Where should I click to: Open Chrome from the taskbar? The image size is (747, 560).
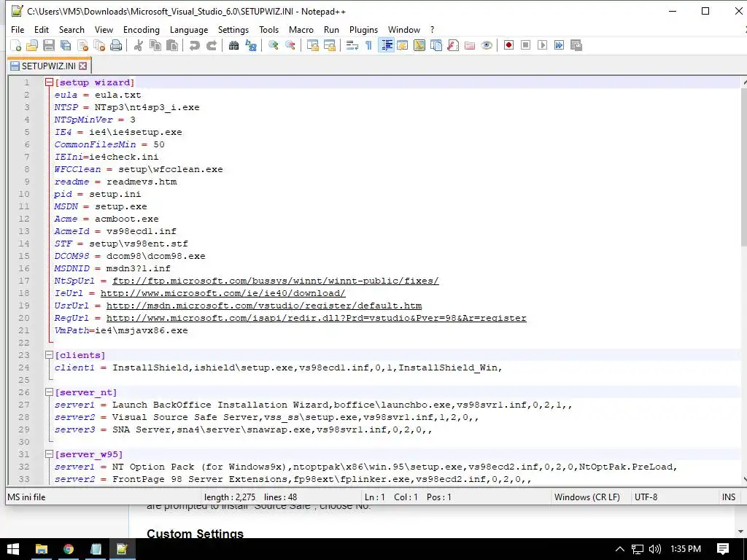pos(68,549)
